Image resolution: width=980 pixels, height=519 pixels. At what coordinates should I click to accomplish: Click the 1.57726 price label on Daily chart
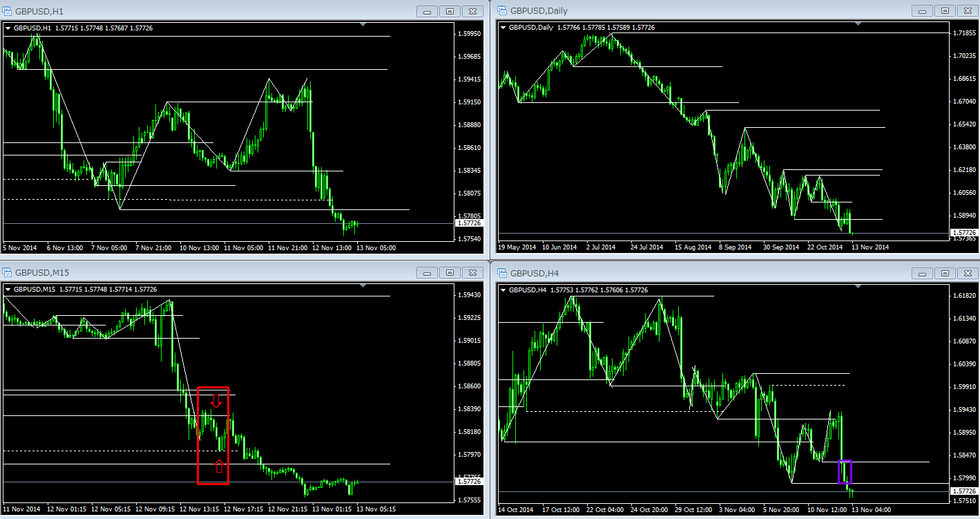(x=963, y=233)
